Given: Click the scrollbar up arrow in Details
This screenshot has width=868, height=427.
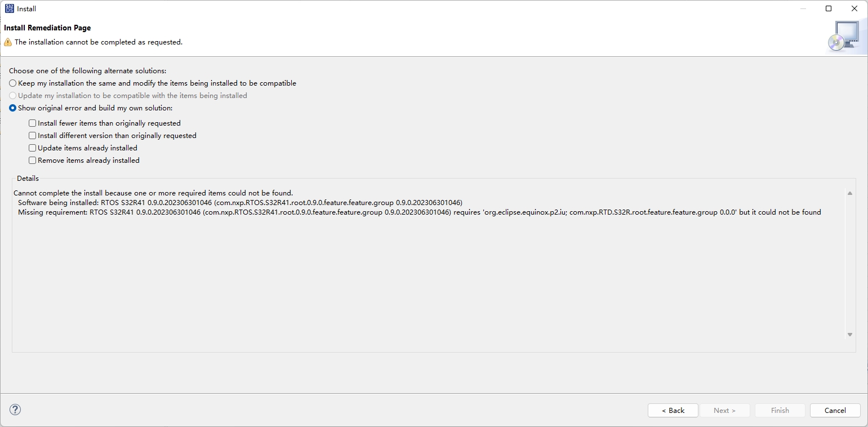Looking at the screenshot, I should click(x=849, y=193).
